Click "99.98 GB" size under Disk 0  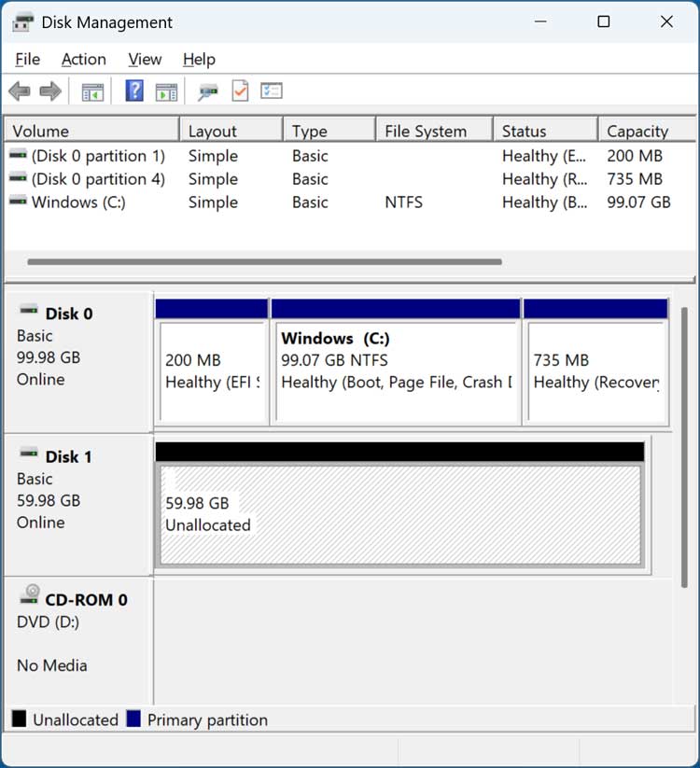pyautogui.click(x=49, y=357)
